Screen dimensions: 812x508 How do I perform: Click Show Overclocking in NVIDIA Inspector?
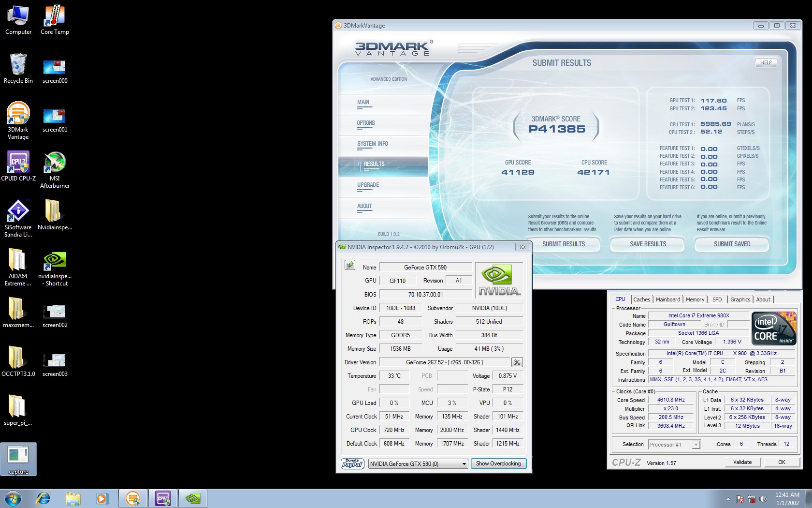[498, 463]
